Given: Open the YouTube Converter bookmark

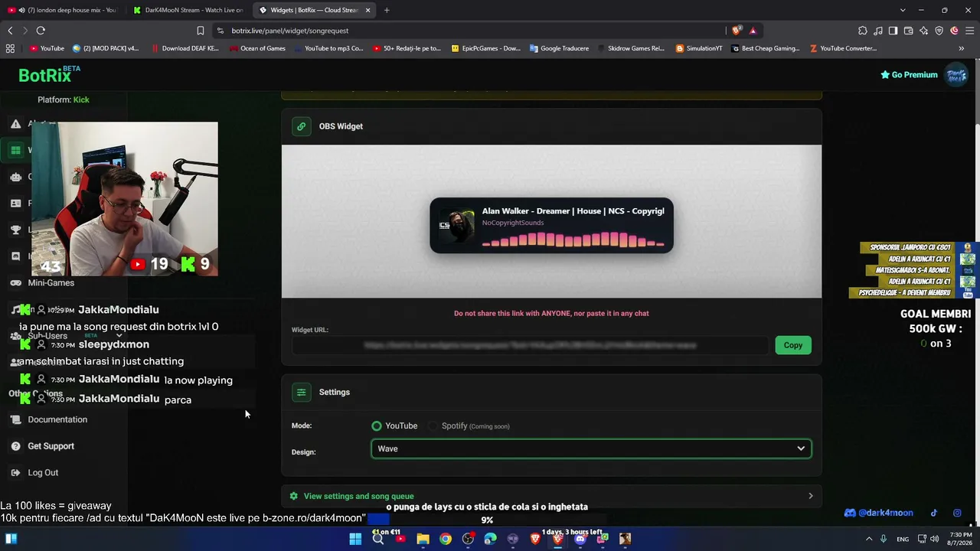Looking at the screenshot, I should click(843, 48).
